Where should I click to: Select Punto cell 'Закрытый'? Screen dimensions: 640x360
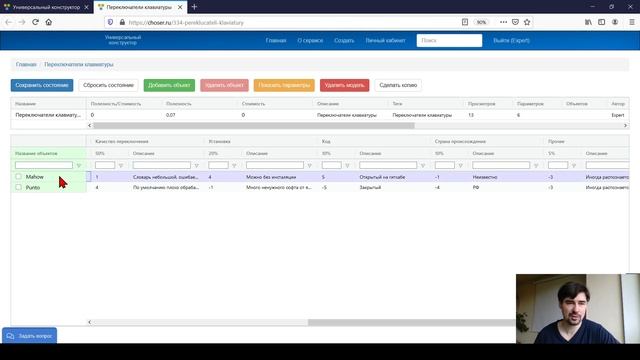370,187
